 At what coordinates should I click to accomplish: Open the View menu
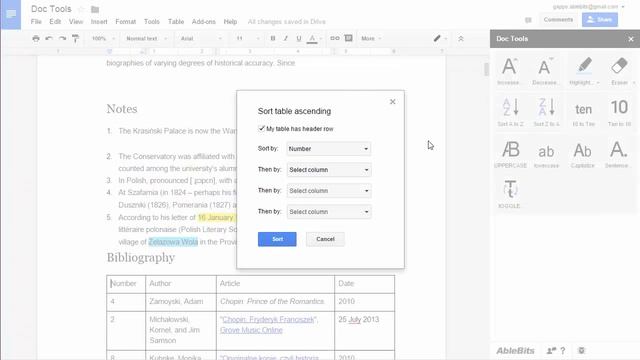coord(76,22)
